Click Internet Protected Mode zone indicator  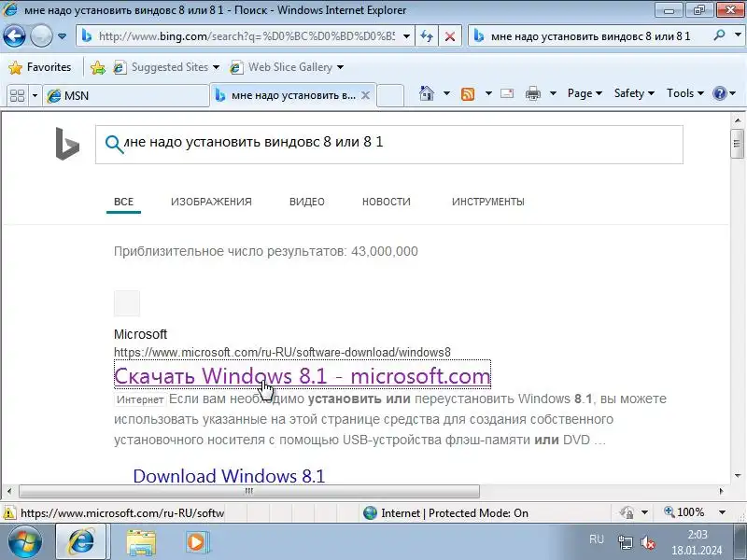(445, 512)
